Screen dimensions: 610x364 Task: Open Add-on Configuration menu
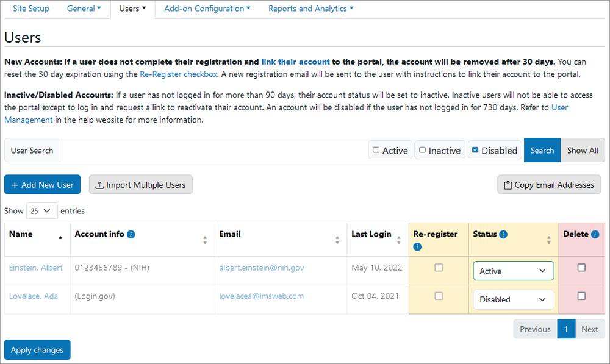pyautogui.click(x=207, y=9)
